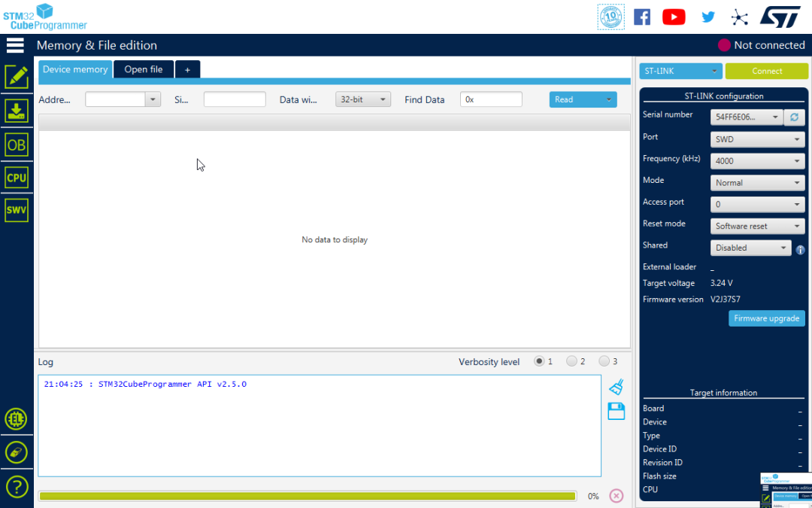The image size is (812, 508).
Task: Show info about Shared mode
Action: click(x=800, y=250)
